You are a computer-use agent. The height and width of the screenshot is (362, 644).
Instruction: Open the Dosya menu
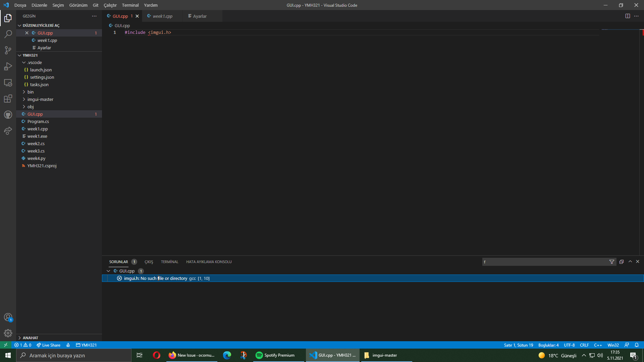pos(20,5)
